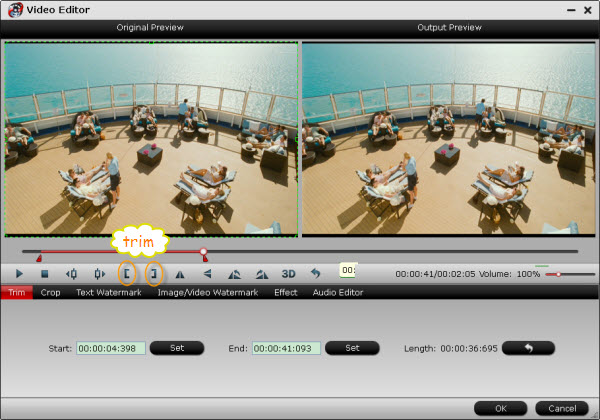Confirm edits with OK
Viewport: 600px width, 420px height.
(x=501, y=409)
